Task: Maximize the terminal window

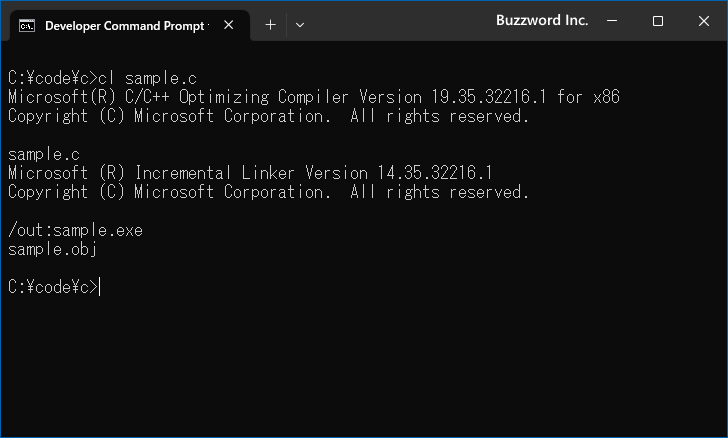Action: 657,21
